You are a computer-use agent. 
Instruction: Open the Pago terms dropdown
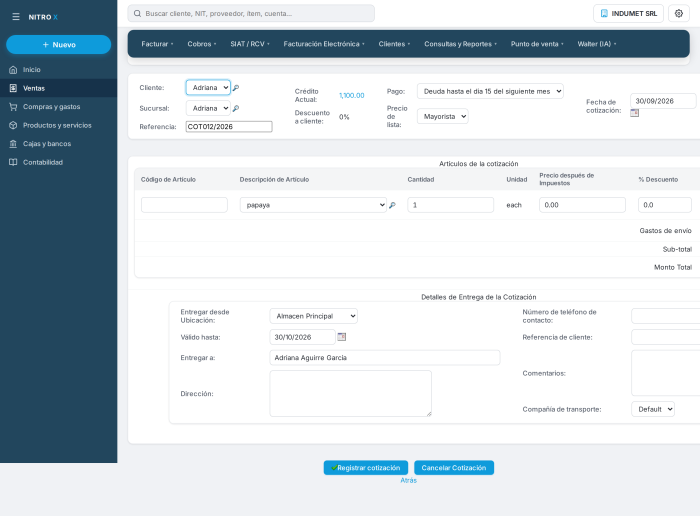pos(490,91)
